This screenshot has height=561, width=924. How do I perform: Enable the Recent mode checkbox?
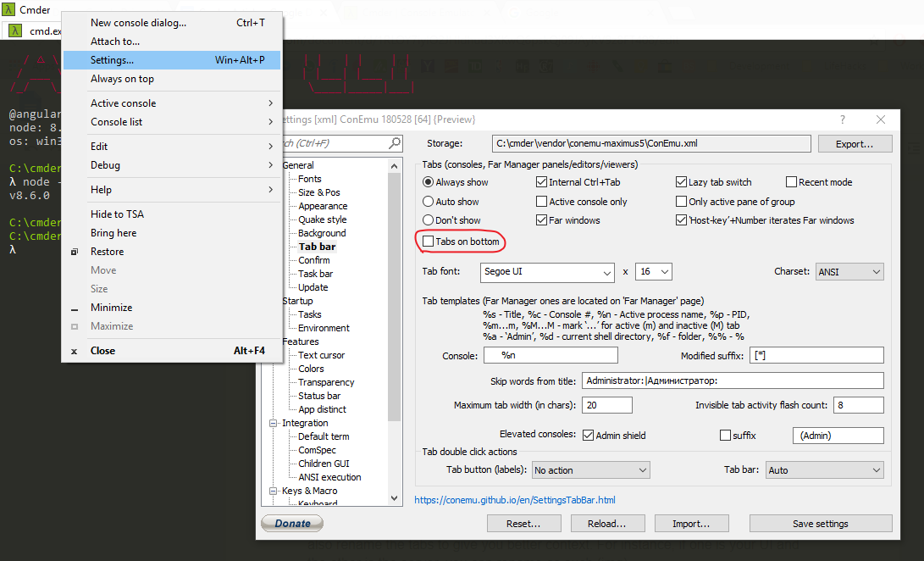click(791, 182)
